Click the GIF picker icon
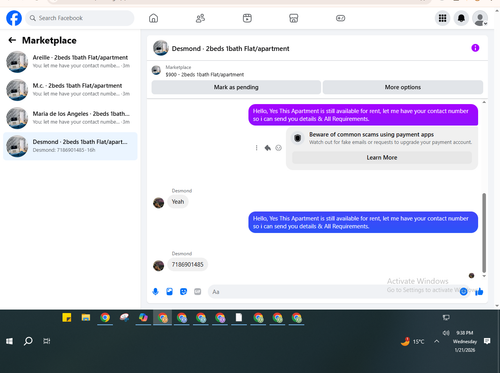 (x=198, y=292)
